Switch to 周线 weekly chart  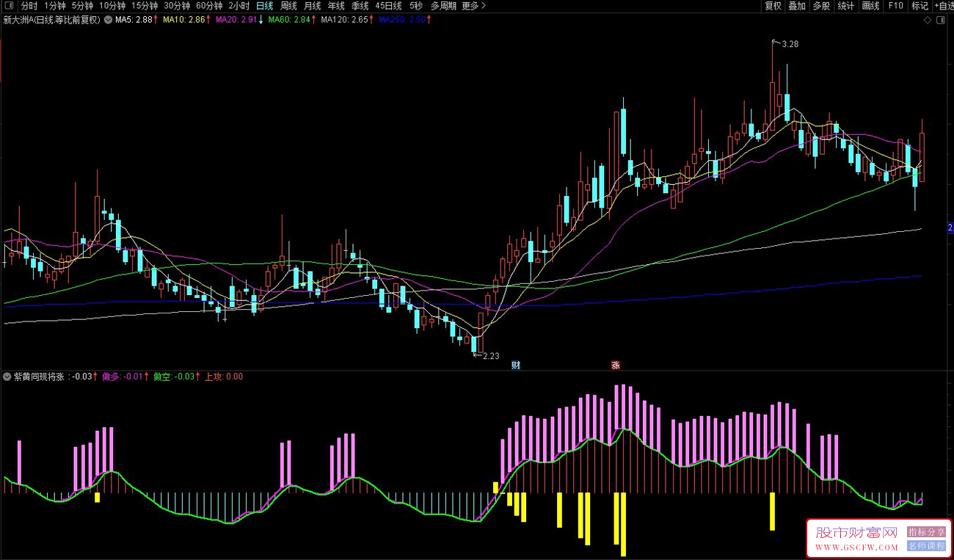[289, 6]
